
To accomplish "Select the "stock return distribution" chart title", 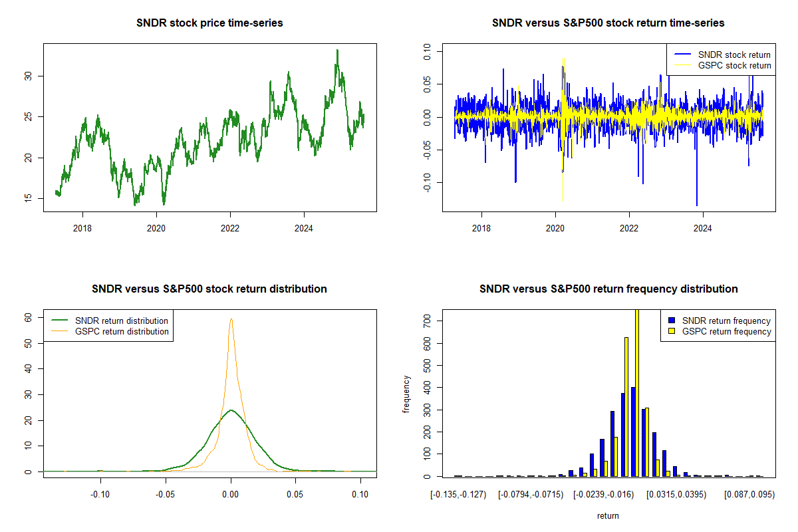I will click(x=209, y=289).
